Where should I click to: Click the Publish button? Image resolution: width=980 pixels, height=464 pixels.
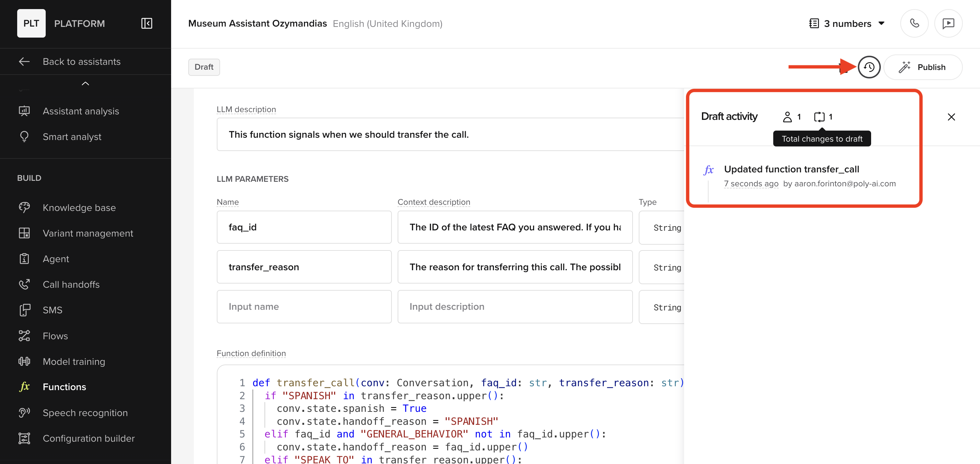[923, 67]
